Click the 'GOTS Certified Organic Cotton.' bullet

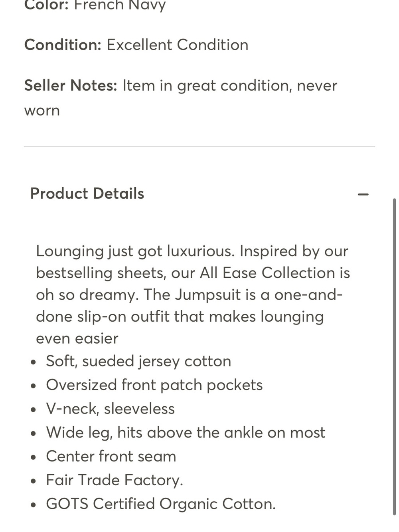point(161,504)
